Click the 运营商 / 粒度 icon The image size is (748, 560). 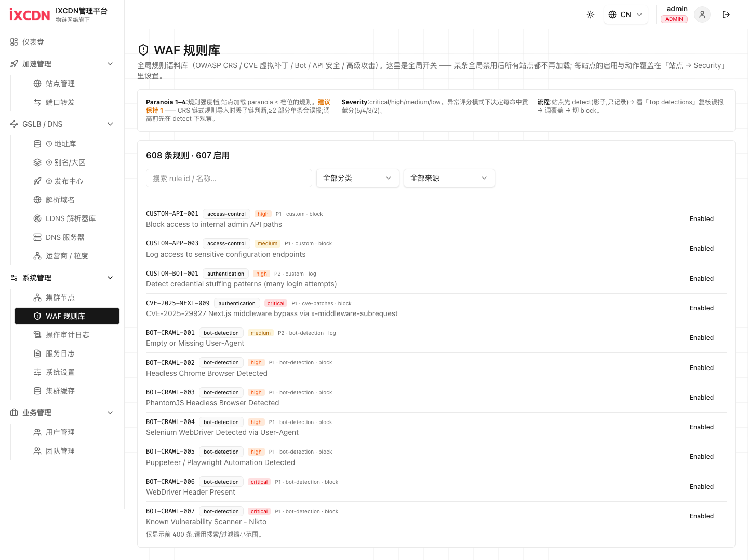pyautogui.click(x=37, y=256)
